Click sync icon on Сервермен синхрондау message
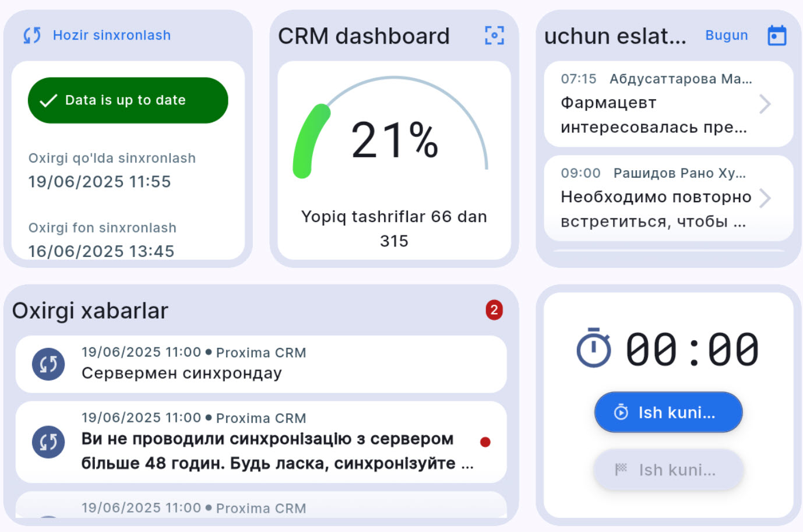 [x=48, y=364]
